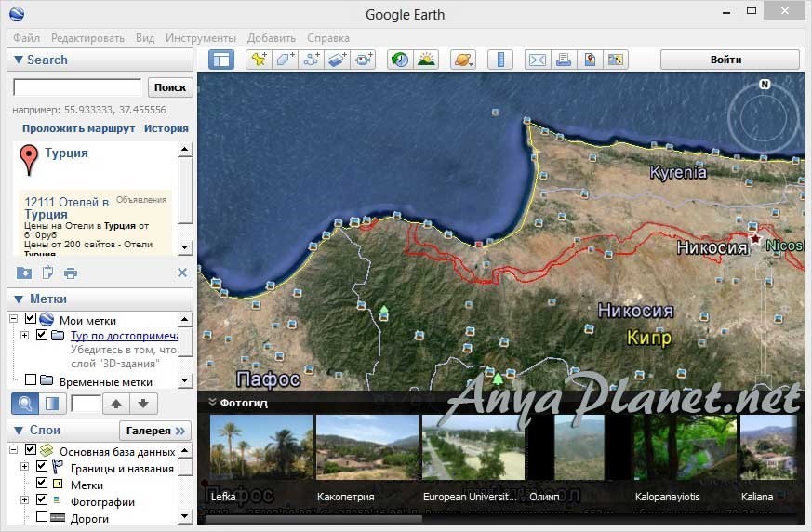
Task: Move the selected item down
Action: pyautogui.click(x=143, y=403)
